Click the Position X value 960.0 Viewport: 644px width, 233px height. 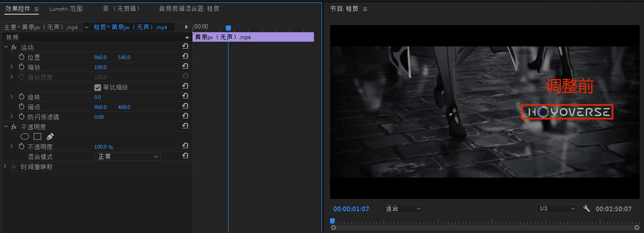101,57
